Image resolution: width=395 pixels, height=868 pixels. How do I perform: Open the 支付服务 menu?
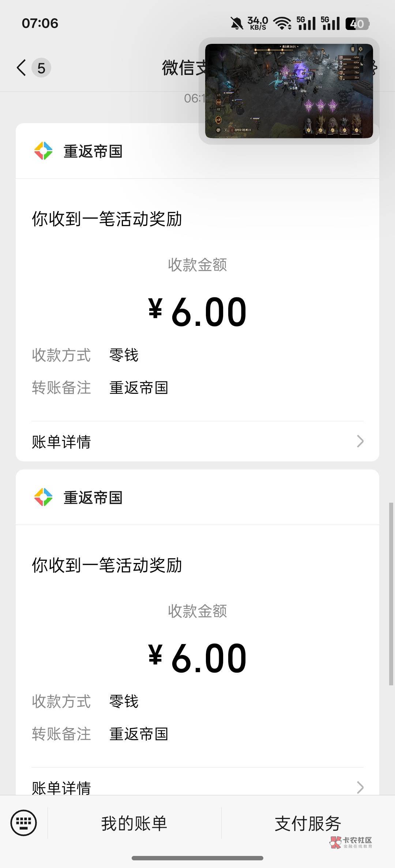(308, 823)
